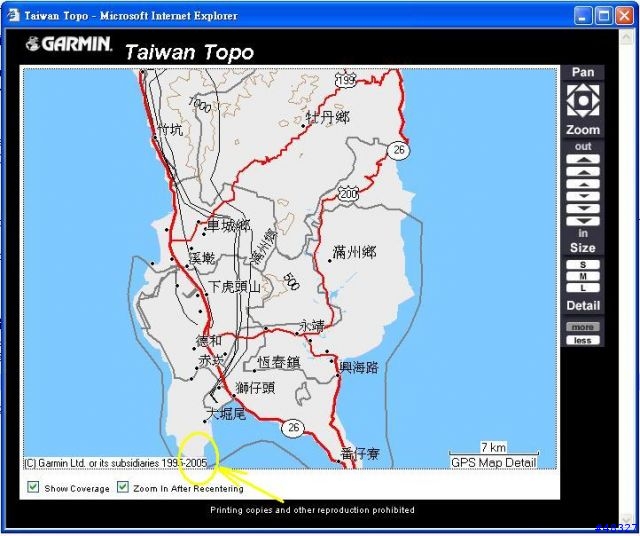The height and width of the screenshot is (536, 640).
Task: Click the smallest zoom-out arrow button
Action: coord(583,184)
